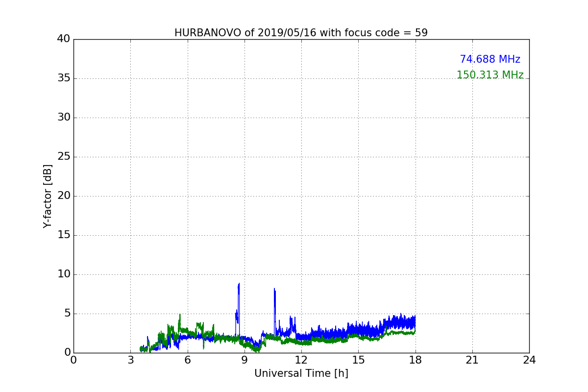The image size is (588, 392).
Task: Click the y-axis tick label 30
Action: click(x=64, y=118)
